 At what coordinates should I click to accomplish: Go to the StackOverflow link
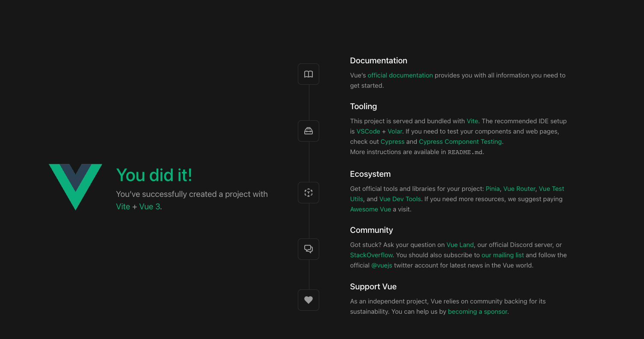coord(371,255)
